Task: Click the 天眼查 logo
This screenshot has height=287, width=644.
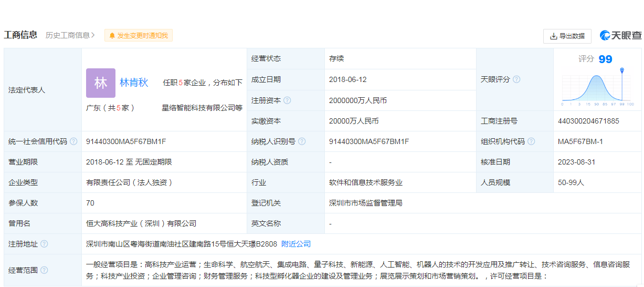Action: coord(620,36)
